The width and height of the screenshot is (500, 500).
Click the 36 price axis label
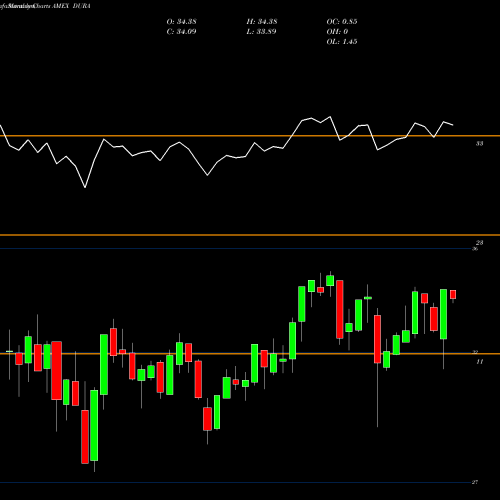(475, 249)
